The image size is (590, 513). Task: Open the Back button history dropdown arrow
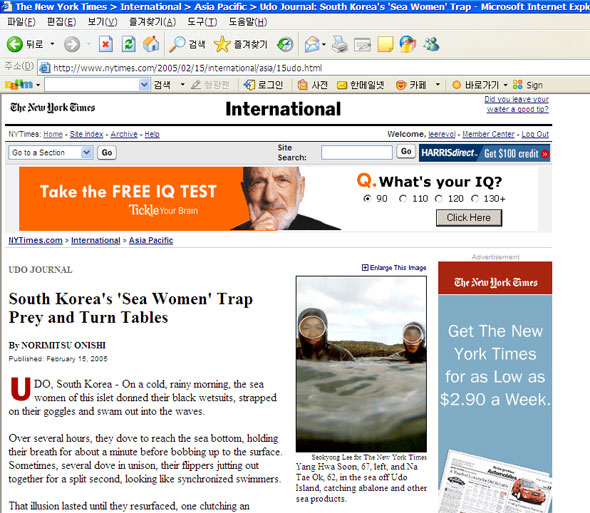point(52,44)
